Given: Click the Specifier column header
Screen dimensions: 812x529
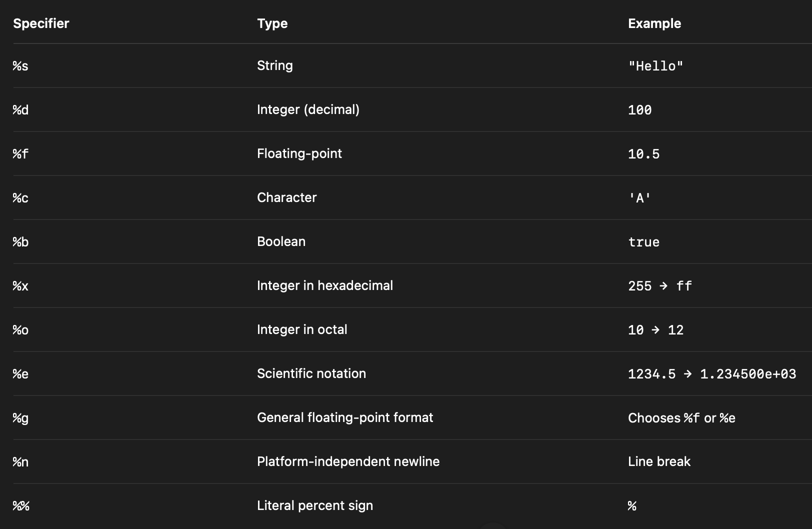Looking at the screenshot, I should click(41, 23).
